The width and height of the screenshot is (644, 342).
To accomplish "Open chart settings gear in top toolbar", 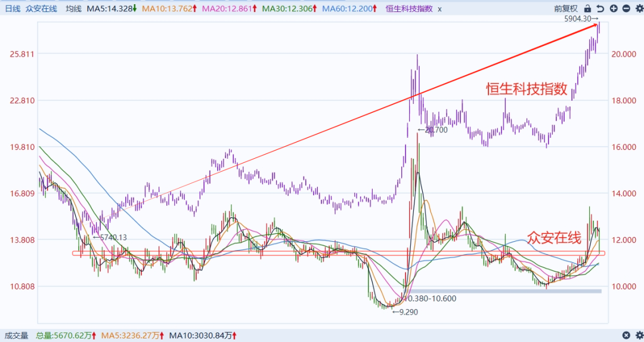I will pyautogui.click(x=639, y=8).
